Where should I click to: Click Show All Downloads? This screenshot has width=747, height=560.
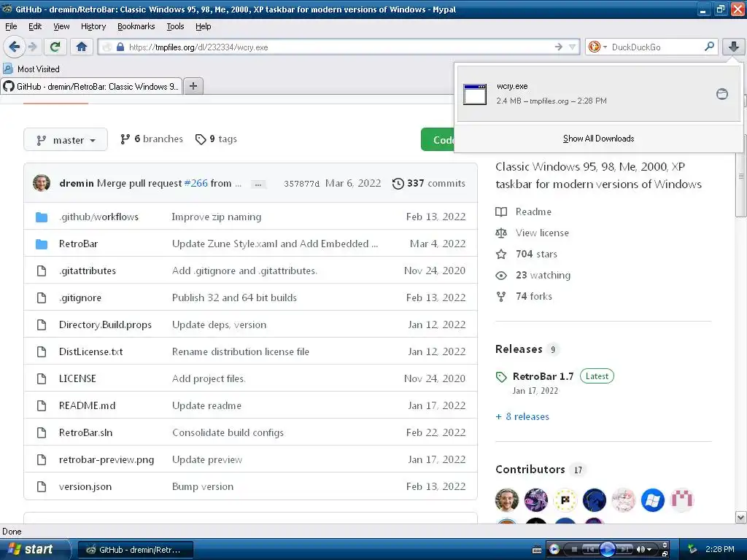pos(598,139)
